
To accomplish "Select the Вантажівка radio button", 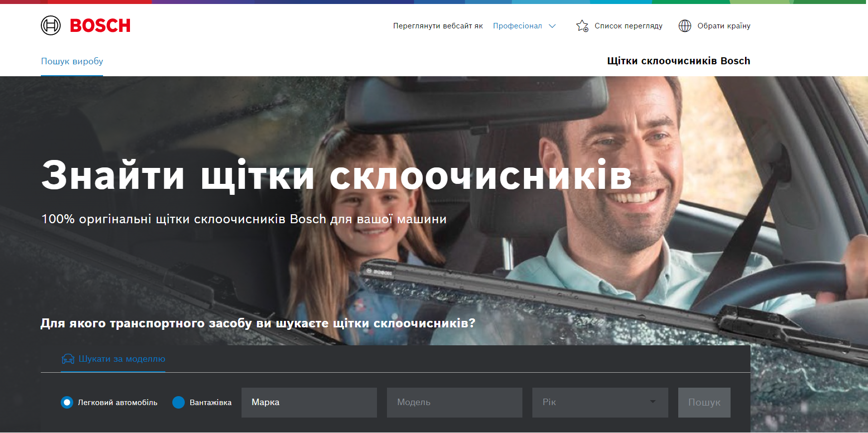I will (x=178, y=402).
